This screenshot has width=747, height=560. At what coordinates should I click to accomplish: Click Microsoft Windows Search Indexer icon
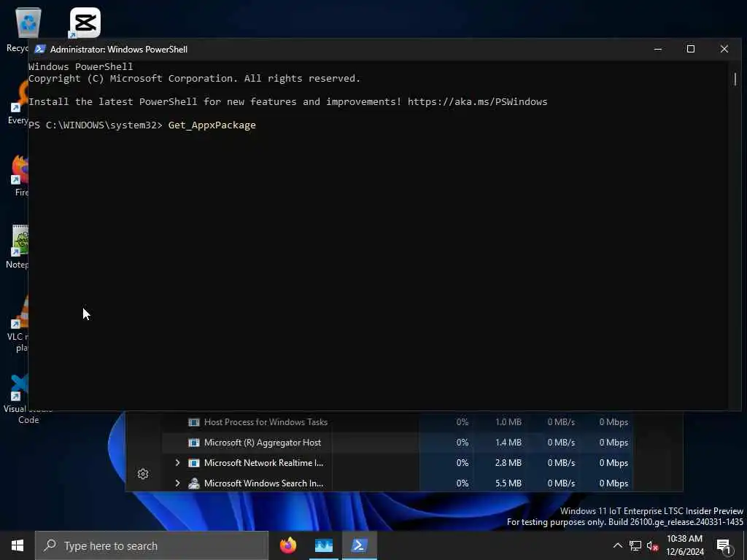point(194,483)
